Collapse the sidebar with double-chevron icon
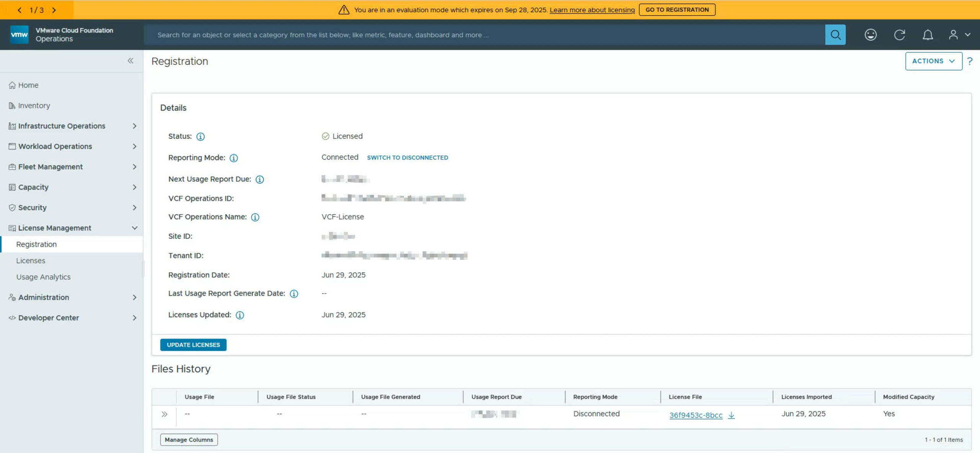Viewport: 980px width, 453px height. [x=131, y=61]
